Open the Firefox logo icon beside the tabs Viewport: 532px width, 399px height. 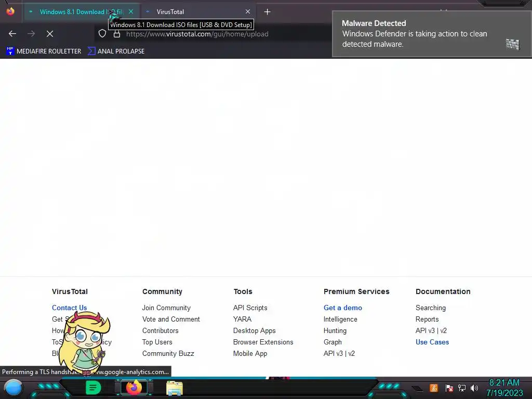pyautogui.click(x=10, y=11)
